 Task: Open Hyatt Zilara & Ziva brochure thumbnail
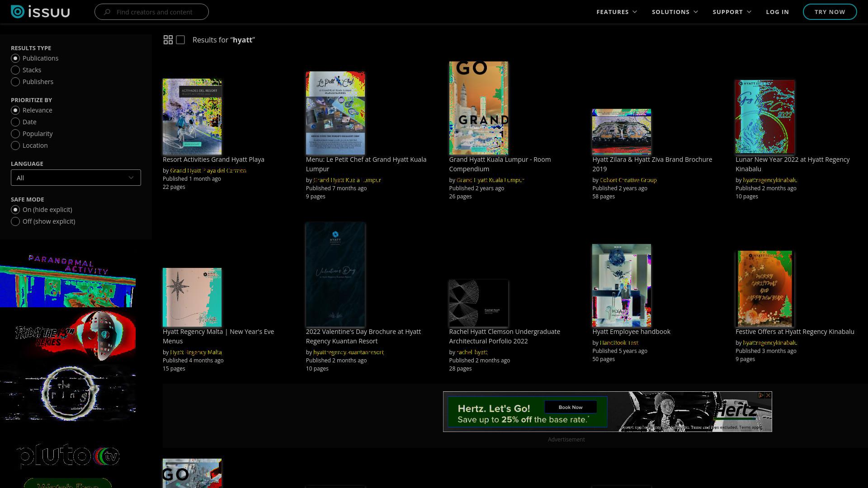pyautogui.click(x=622, y=131)
